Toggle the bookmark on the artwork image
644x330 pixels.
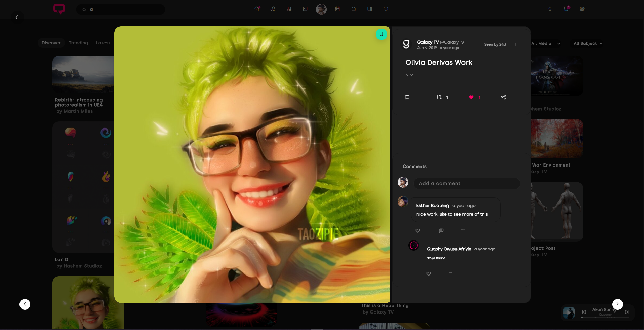coord(381,34)
